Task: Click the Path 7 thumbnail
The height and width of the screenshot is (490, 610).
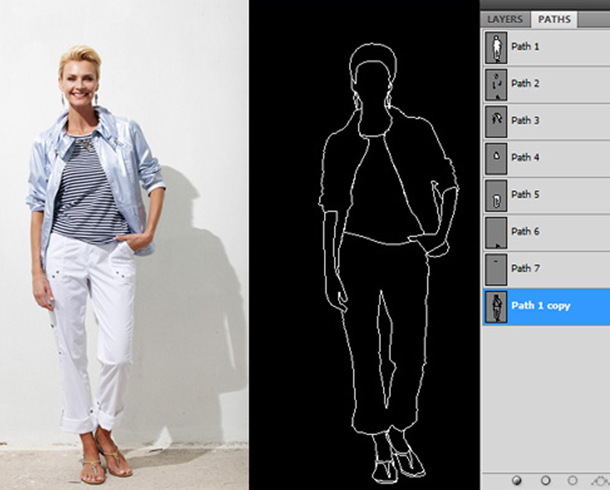Action: pyautogui.click(x=495, y=268)
